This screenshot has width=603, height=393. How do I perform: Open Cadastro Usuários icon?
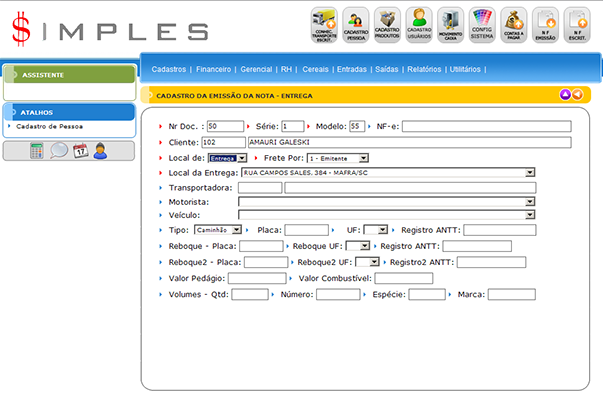pos(419,25)
